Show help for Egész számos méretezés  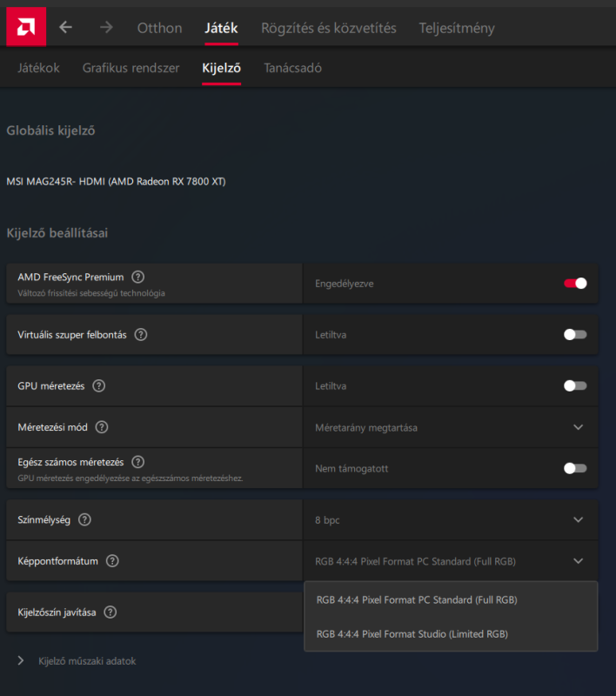pyautogui.click(x=138, y=462)
